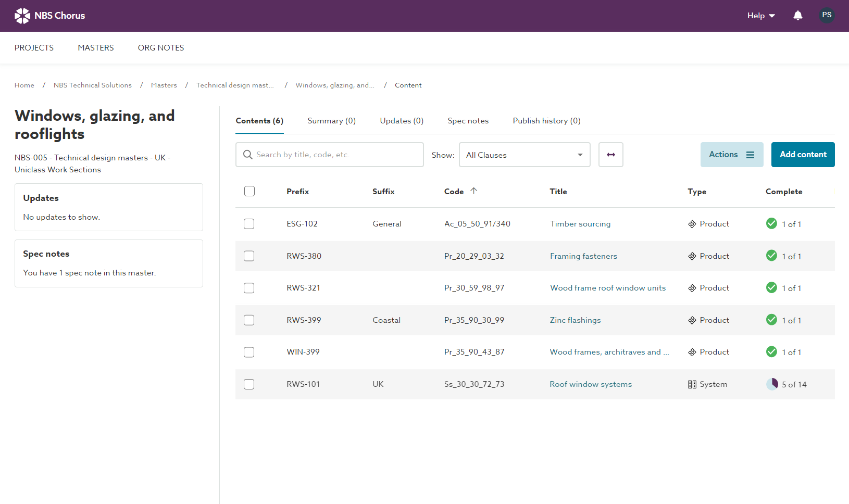849x504 pixels.
Task: Click System icon in Roof window systems row
Action: pos(692,384)
